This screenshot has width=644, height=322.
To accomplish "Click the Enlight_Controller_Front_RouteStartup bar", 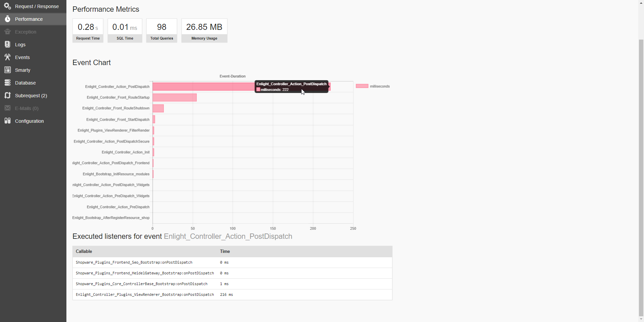I will click(x=174, y=98).
